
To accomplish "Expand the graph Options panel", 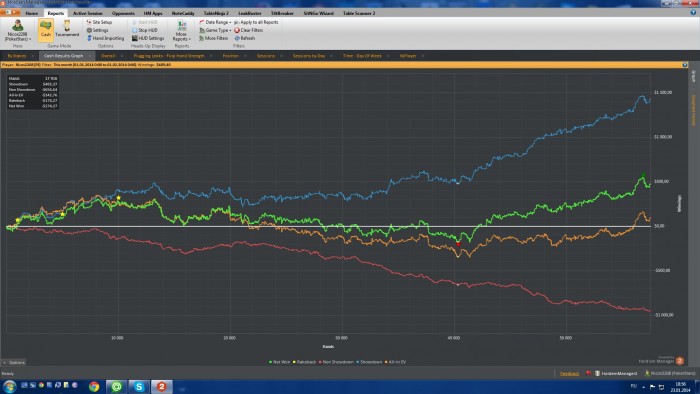I will (14, 362).
